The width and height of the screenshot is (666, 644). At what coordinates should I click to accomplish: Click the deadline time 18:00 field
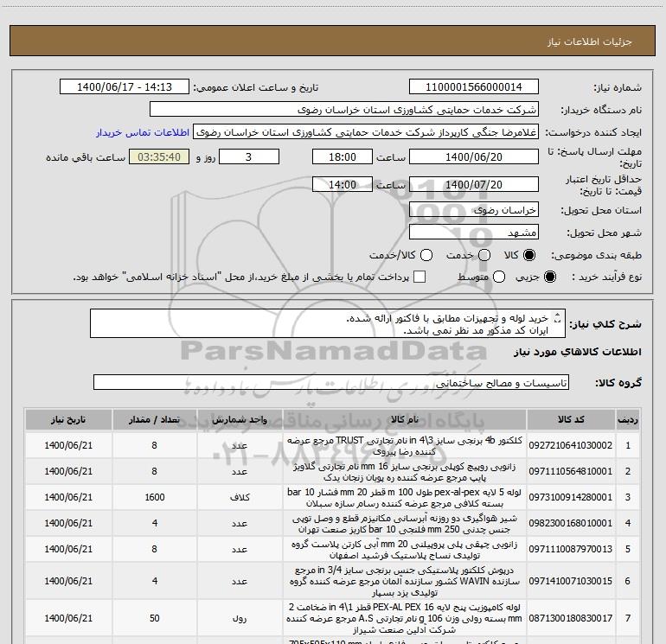click(343, 156)
